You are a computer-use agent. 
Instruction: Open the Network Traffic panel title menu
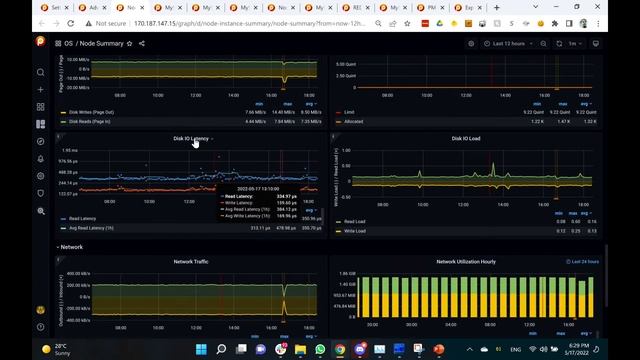point(191,262)
